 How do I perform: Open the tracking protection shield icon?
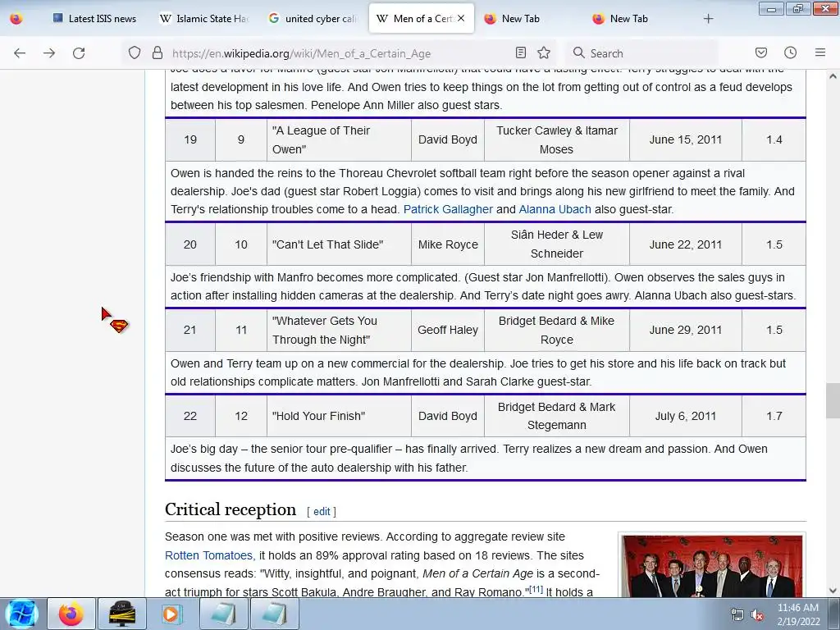click(135, 52)
